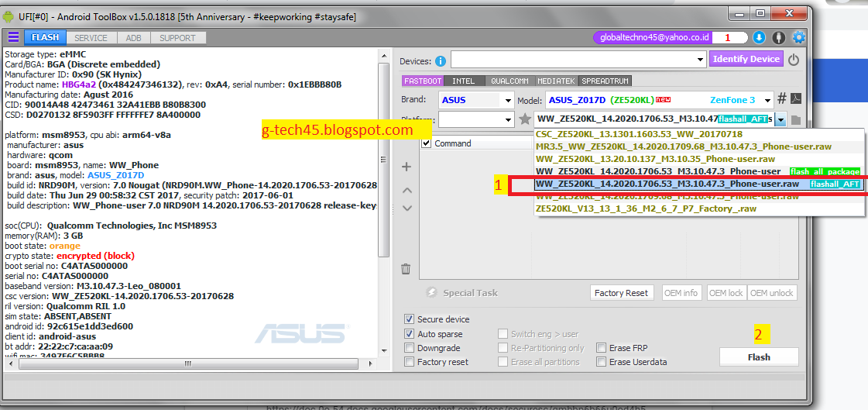Screen dimensions: 868x410
Task: Click the OEM info button
Action: coord(682,293)
